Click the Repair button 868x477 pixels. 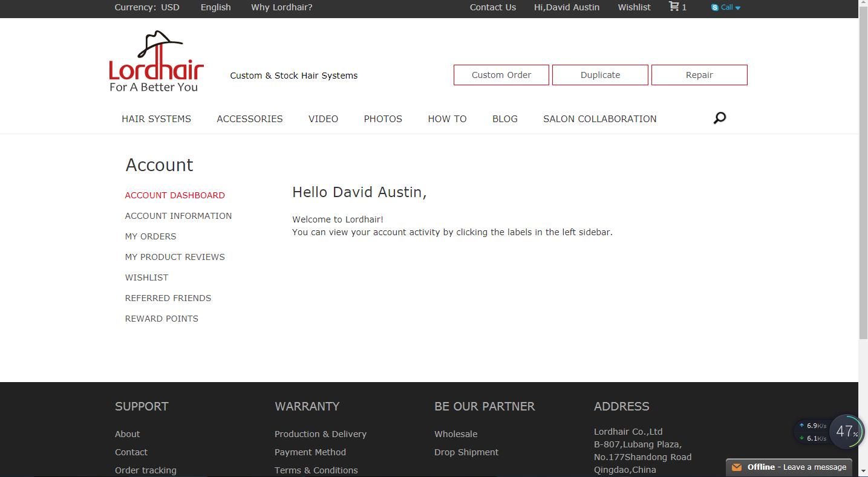click(x=699, y=75)
